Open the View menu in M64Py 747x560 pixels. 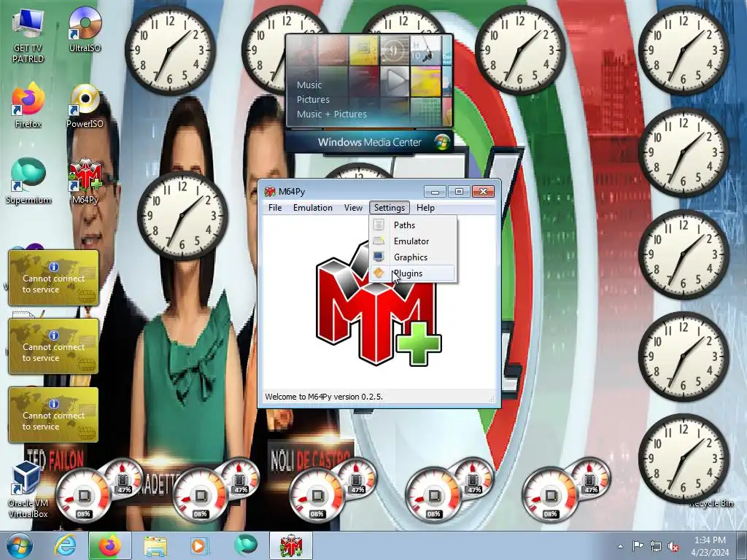353,208
